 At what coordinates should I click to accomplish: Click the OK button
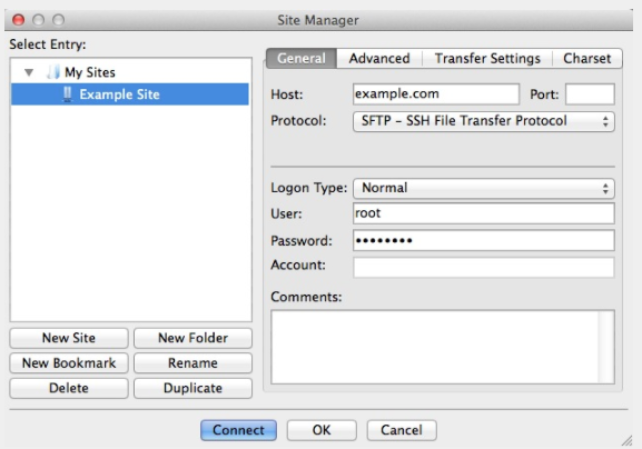321,429
